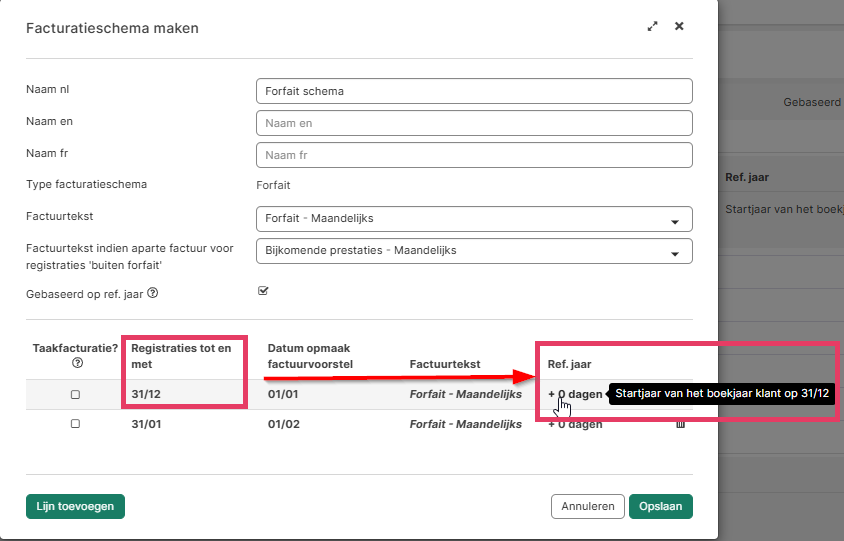Click the Gebaseerd header in the background page

[x=813, y=102]
